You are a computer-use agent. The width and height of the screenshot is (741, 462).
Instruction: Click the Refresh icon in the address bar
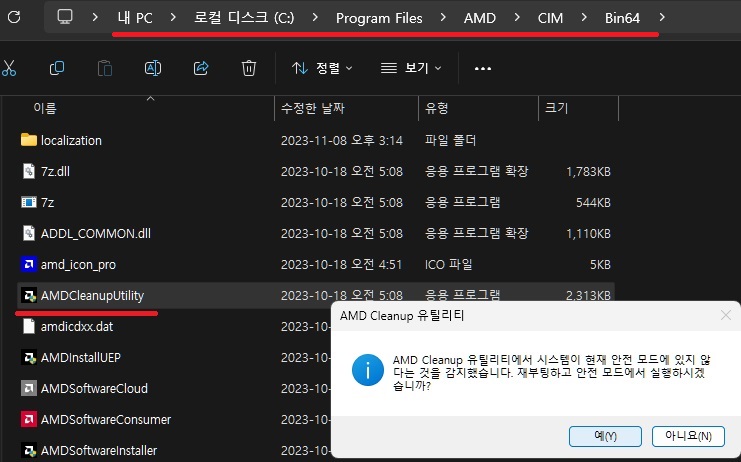(14, 17)
